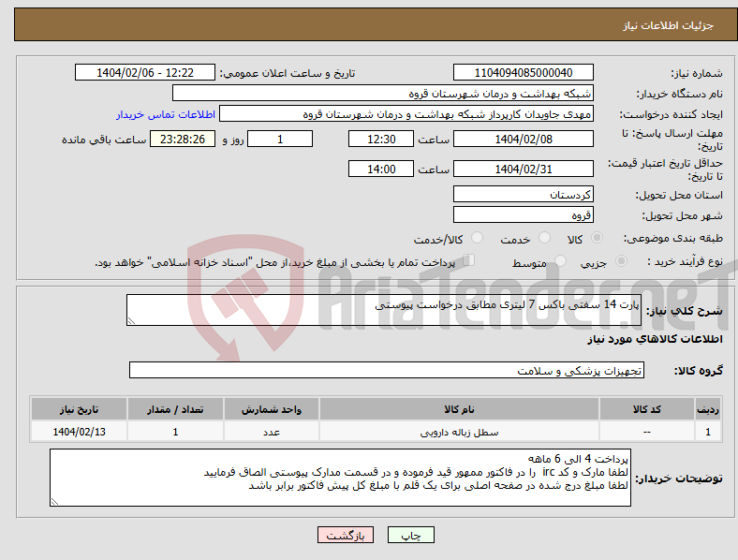Click the price validity date 1404/02/31
Image resolution: width=738 pixels, height=560 pixels.
[x=523, y=169]
